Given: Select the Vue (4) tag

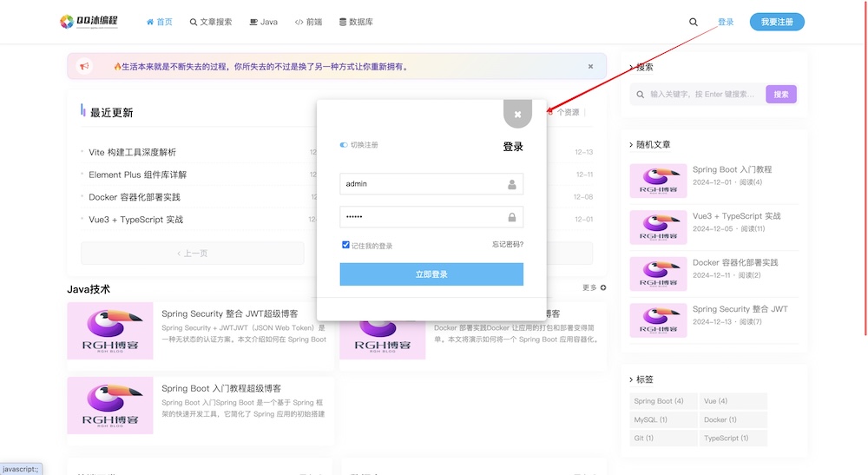Looking at the screenshot, I should (x=733, y=401).
